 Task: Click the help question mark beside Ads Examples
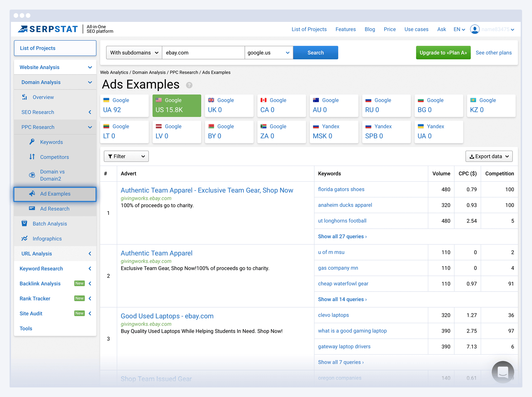click(189, 85)
